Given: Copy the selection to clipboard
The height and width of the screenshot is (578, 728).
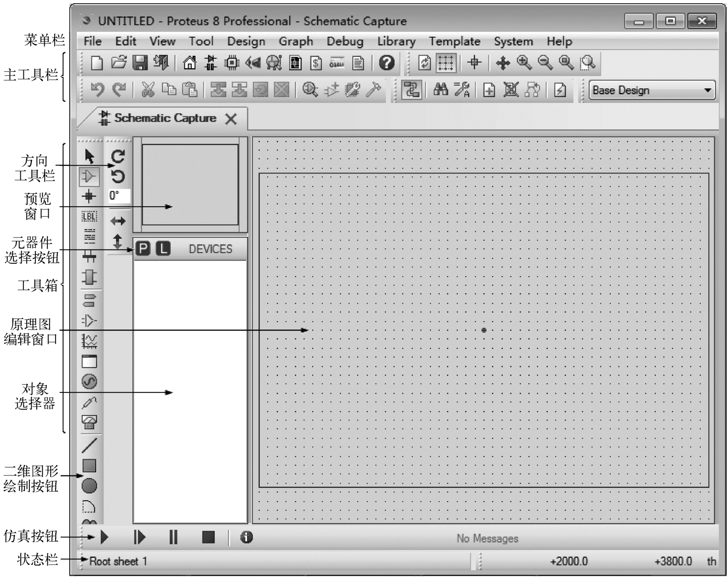Looking at the screenshot, I should pos(169,90).
